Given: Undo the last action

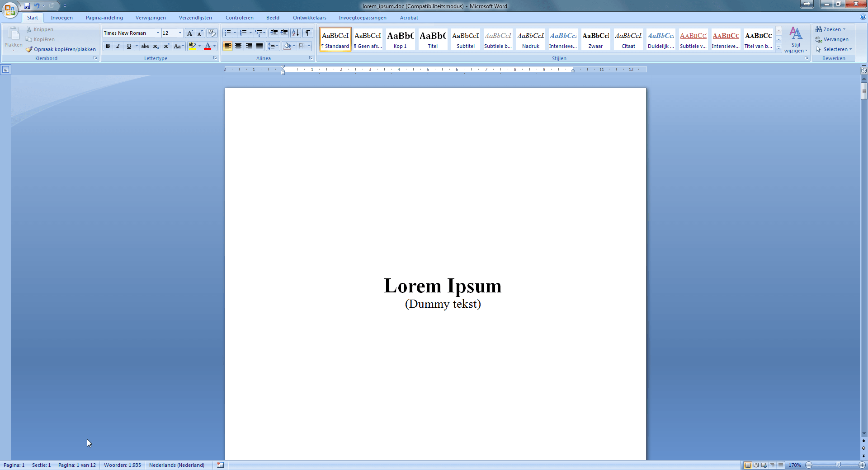Looking at the screenshot, I should [37, 6].
